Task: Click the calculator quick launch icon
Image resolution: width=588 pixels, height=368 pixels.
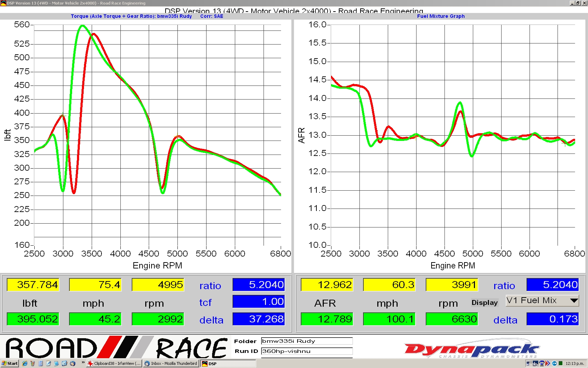Action: pos(41,363)
